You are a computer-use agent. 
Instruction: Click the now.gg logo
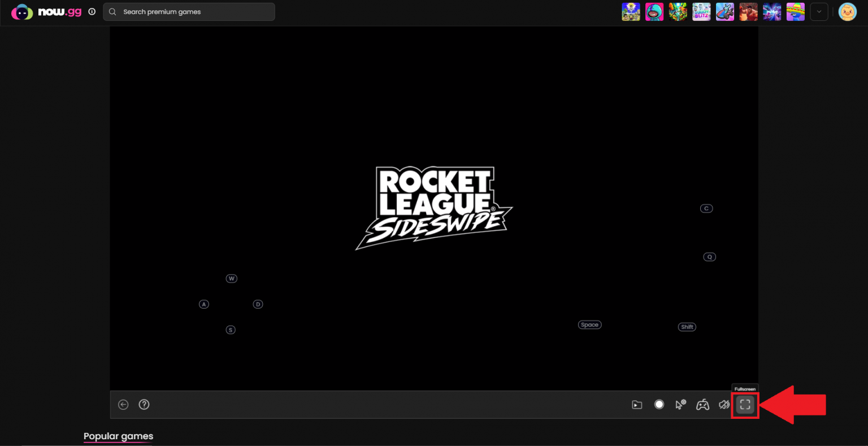(47, 12)
